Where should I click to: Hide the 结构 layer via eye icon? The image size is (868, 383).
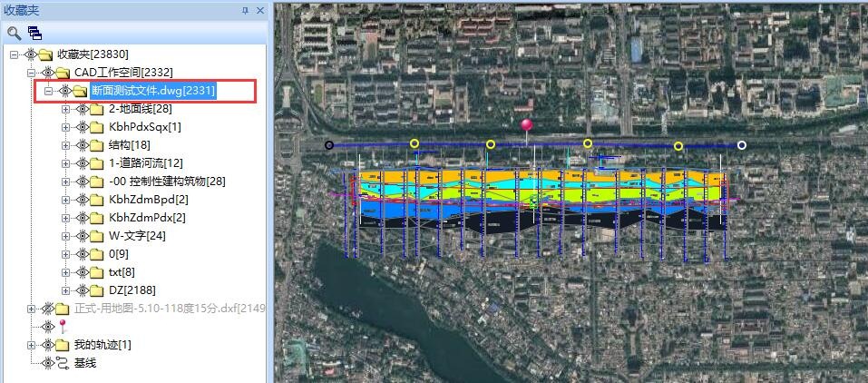(82, 145)
